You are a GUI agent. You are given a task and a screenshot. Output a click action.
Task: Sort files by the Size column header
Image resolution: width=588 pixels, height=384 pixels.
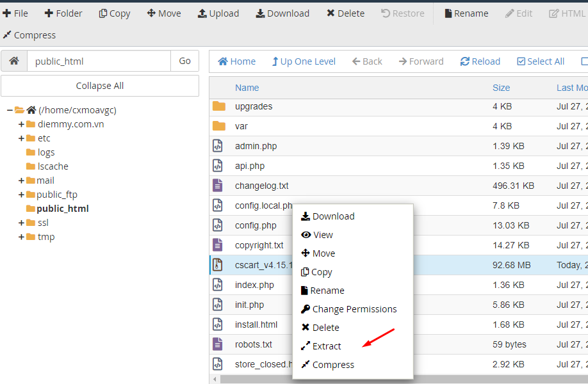pyautogui.click(x=501, y=88)
